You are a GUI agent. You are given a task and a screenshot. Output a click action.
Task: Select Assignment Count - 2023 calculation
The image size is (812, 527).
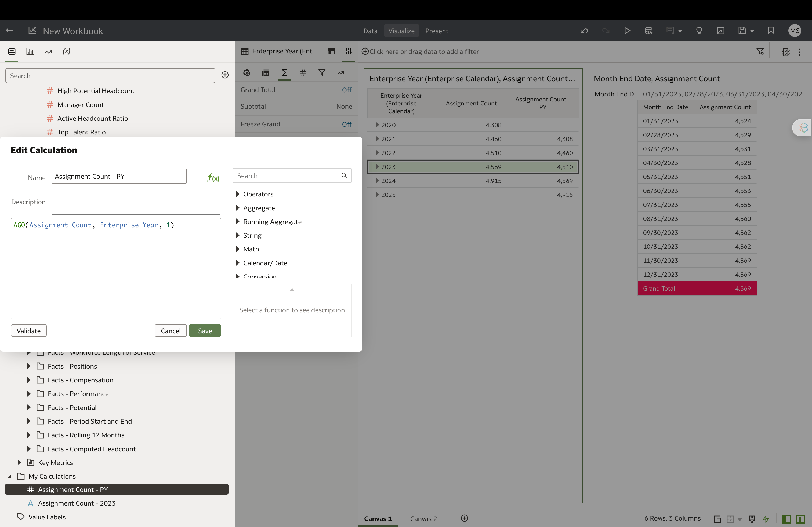coord(77,503)
